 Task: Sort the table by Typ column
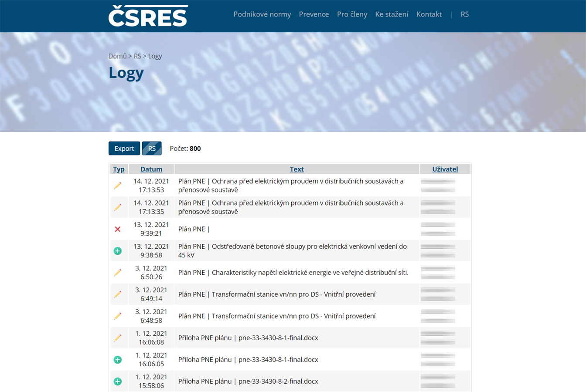point(119,169)
